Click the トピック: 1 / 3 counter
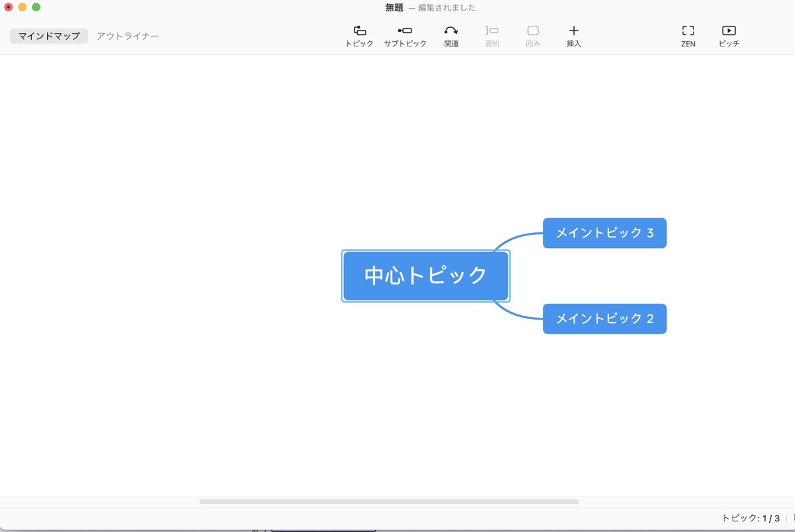The width and height of the screenshot is (795, 532). (x=751, y=518)
